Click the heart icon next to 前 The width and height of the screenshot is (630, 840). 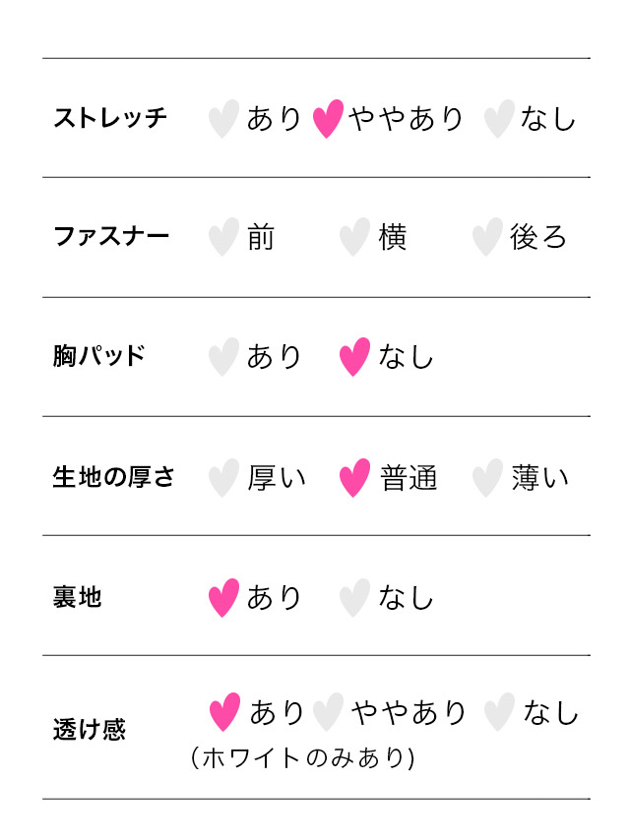[x=224, y=237]
